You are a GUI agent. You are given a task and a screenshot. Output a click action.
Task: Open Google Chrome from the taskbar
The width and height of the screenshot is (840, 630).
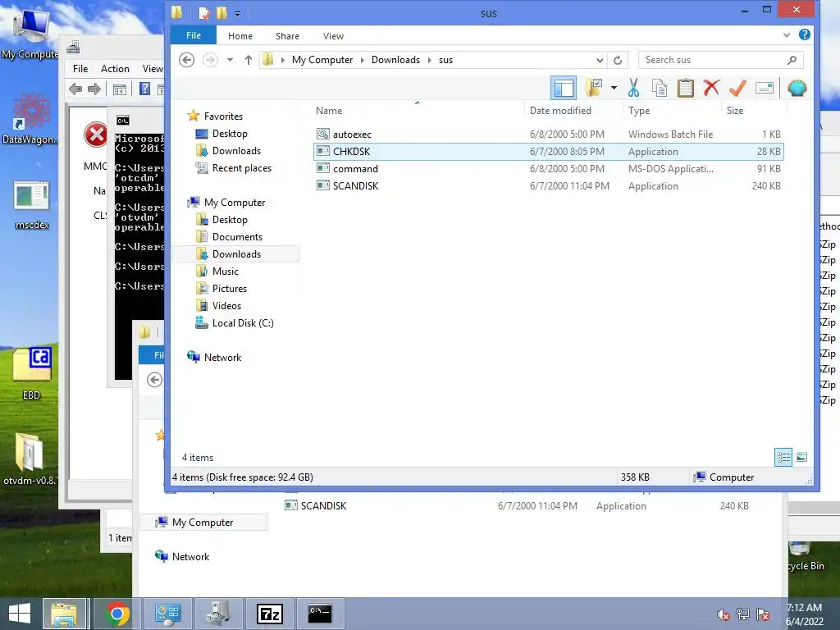tap(116, 614)
